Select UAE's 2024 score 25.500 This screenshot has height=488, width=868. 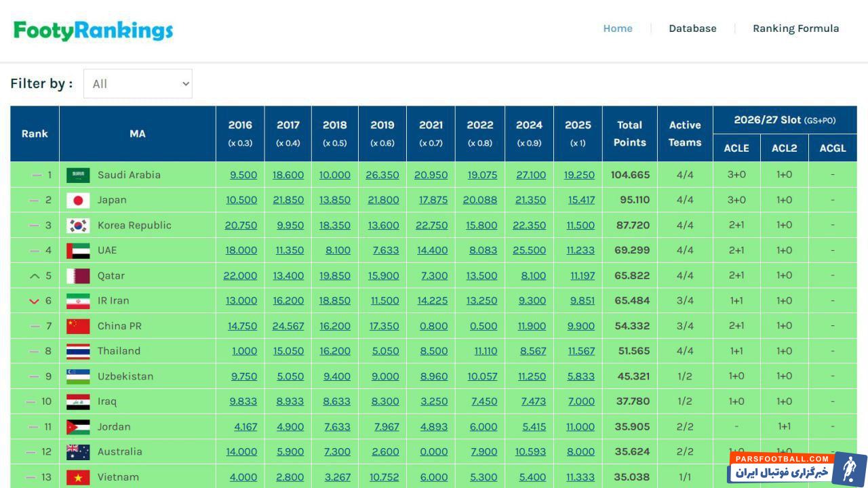[529, 250]
